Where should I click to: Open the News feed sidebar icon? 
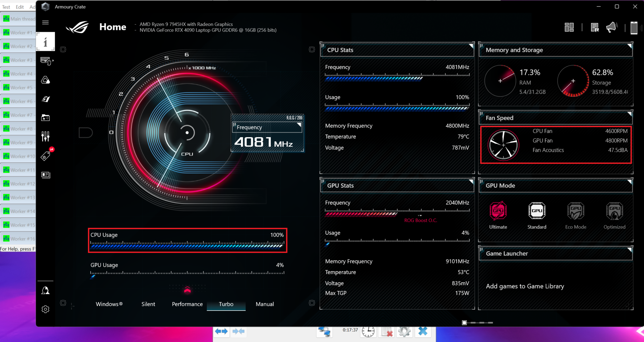click(x=46, y=175)
